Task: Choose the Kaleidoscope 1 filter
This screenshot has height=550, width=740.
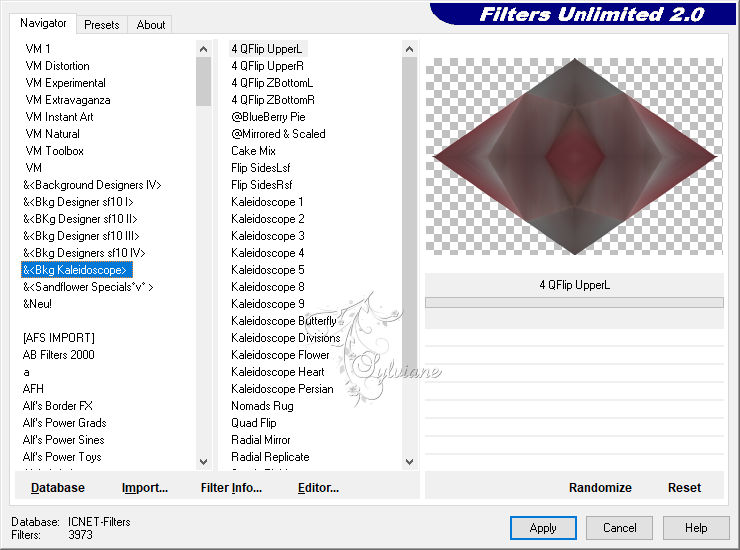Action: 267,202
